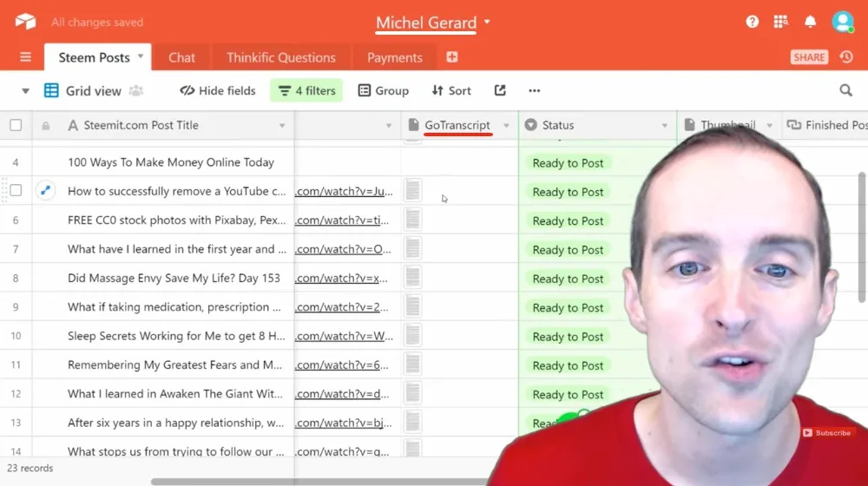Click the search magnifier icon
Image resolution: width=868 pixels, height=486 pixels.
[x=845, y=90]
